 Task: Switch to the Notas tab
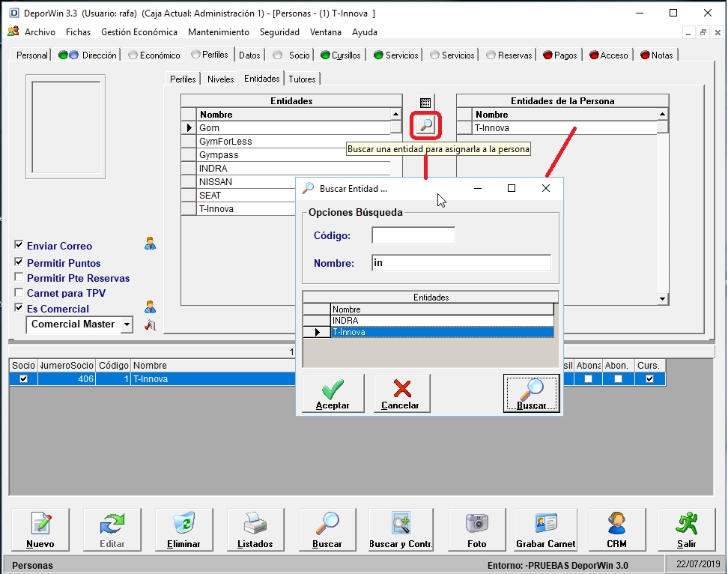coord(657,55)
